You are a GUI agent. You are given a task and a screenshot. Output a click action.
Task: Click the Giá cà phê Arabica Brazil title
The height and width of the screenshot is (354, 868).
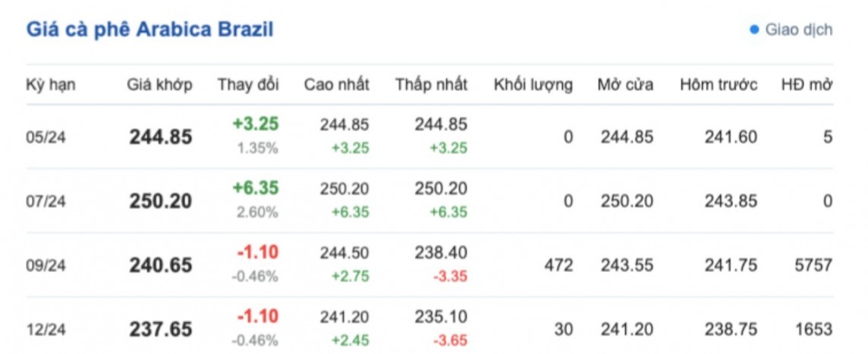(150, 30)
